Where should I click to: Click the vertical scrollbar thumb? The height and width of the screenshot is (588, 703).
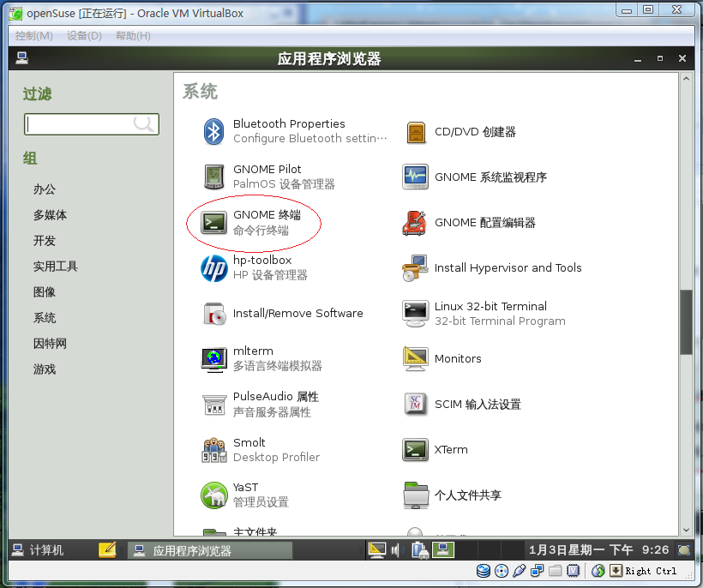tap(686, 321)
